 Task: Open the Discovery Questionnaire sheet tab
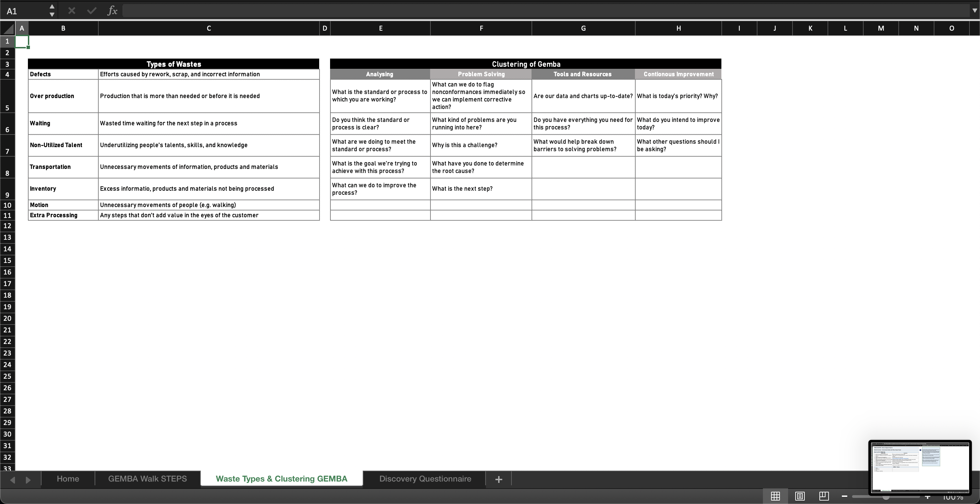425,478
